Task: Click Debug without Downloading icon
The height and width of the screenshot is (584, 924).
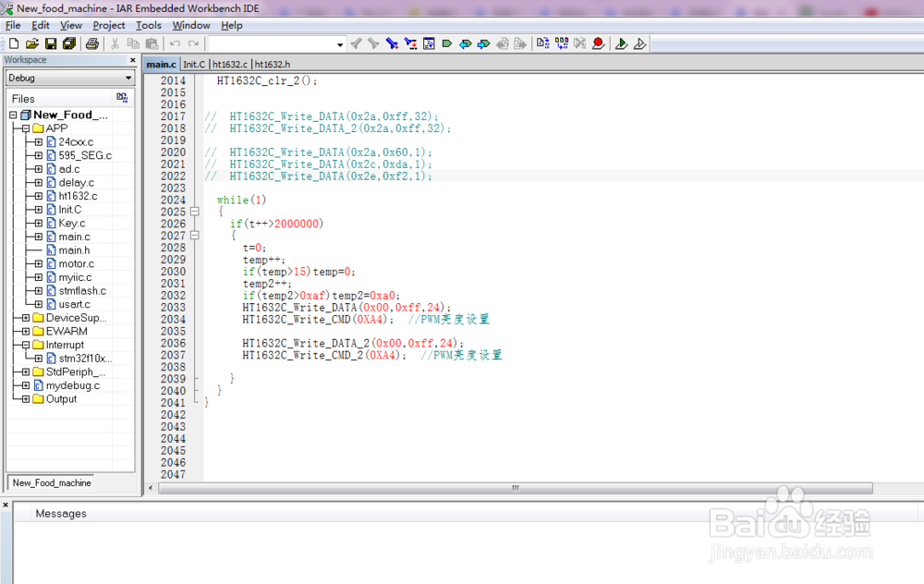Action: [x=639, y=43]
